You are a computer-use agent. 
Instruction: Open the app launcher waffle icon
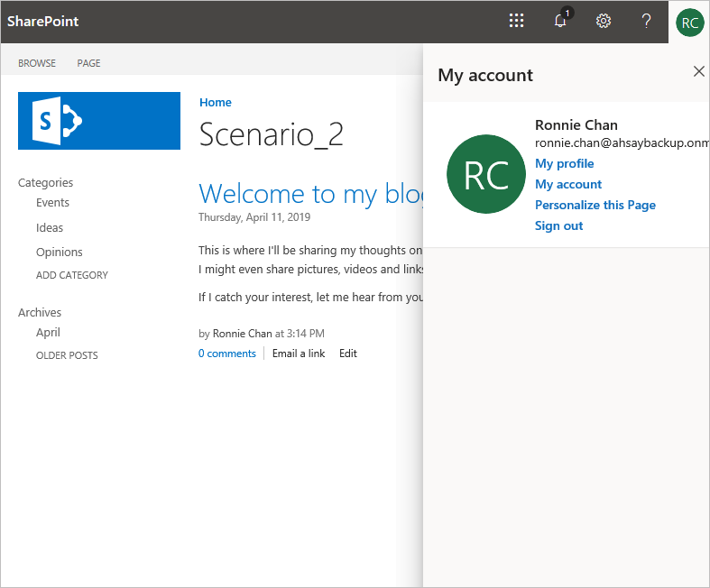click(x=517, y=22)
